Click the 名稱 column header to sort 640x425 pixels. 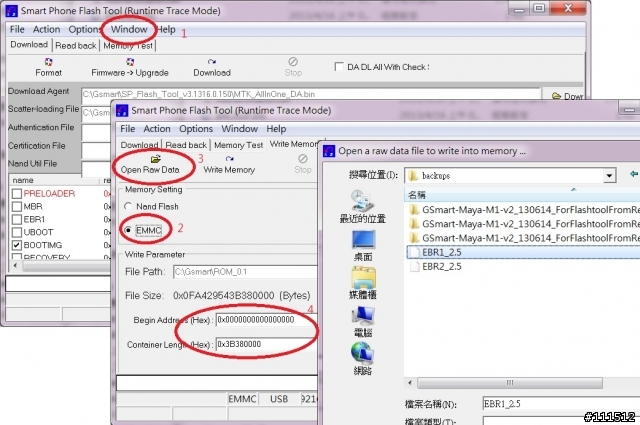(x=417, y=195)
